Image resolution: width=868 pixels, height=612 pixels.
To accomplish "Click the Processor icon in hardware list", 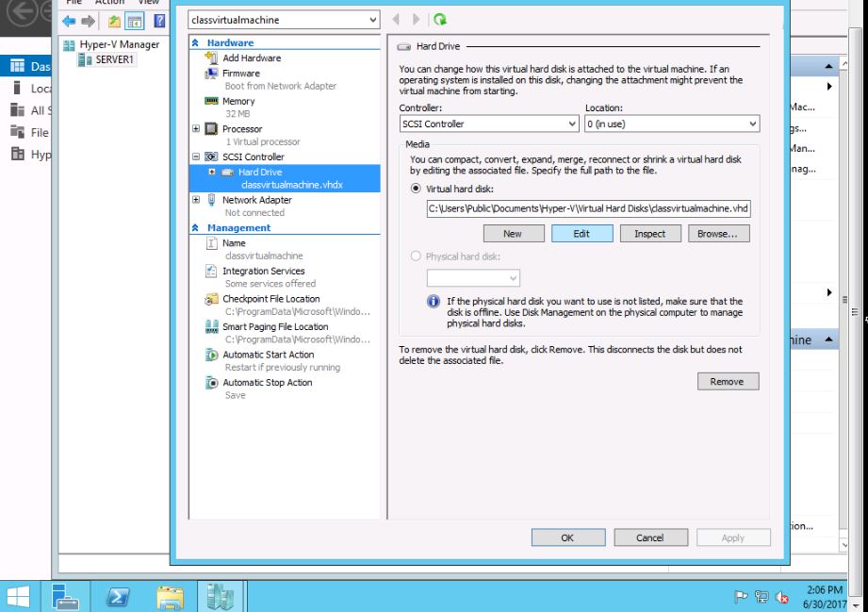I will [x=211, y=129].
